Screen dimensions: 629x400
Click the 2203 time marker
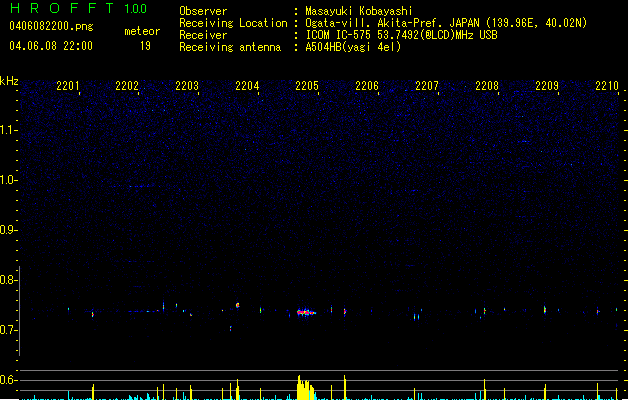[187, 85]
